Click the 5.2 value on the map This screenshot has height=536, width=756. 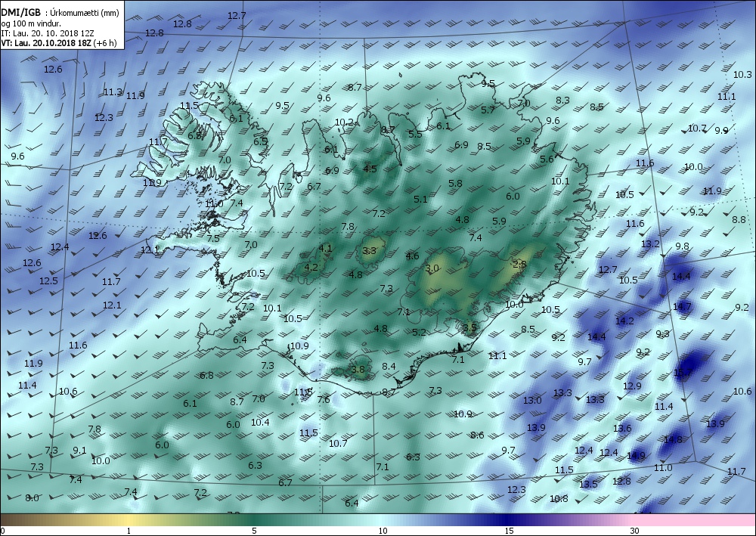(419, 332)
